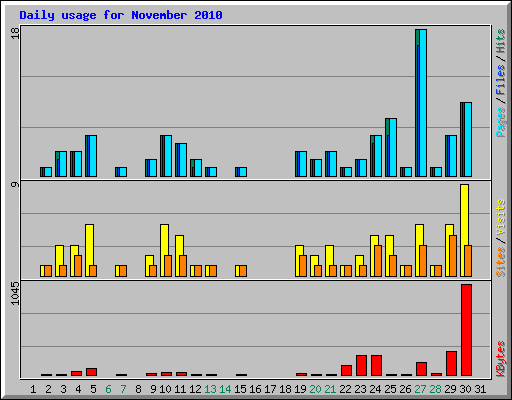Click day label 19 on the x-axis
This screenshot has height=400, width=512.
pos(300,389)
